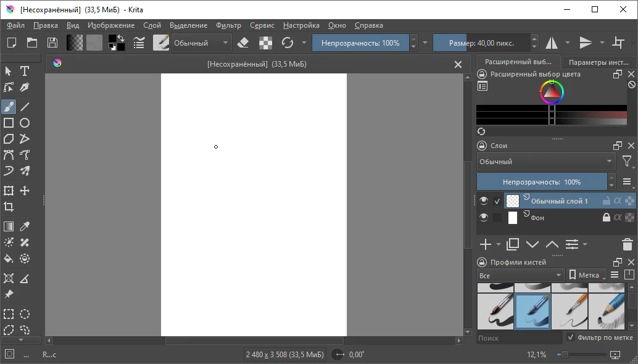
Task: Select the Crop tool
Action: click(x=9, y=207)
